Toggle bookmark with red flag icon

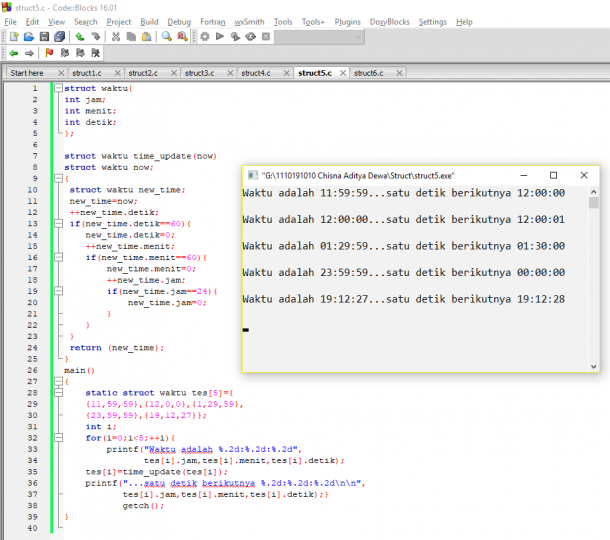tap(49, 53)
